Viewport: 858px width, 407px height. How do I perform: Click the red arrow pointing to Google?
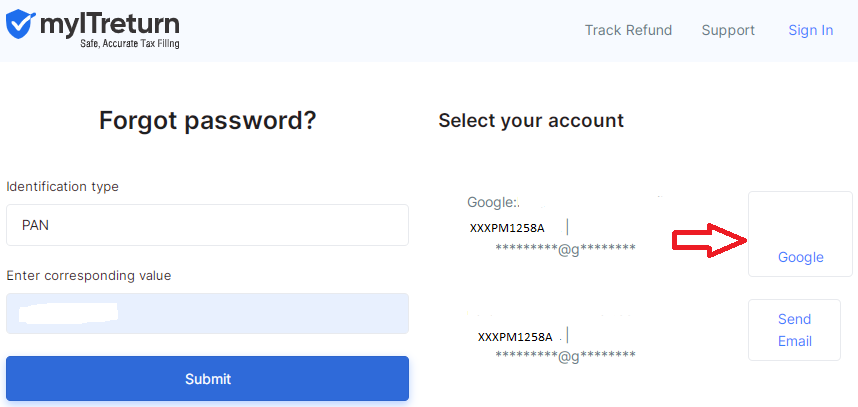pos(710,240)
